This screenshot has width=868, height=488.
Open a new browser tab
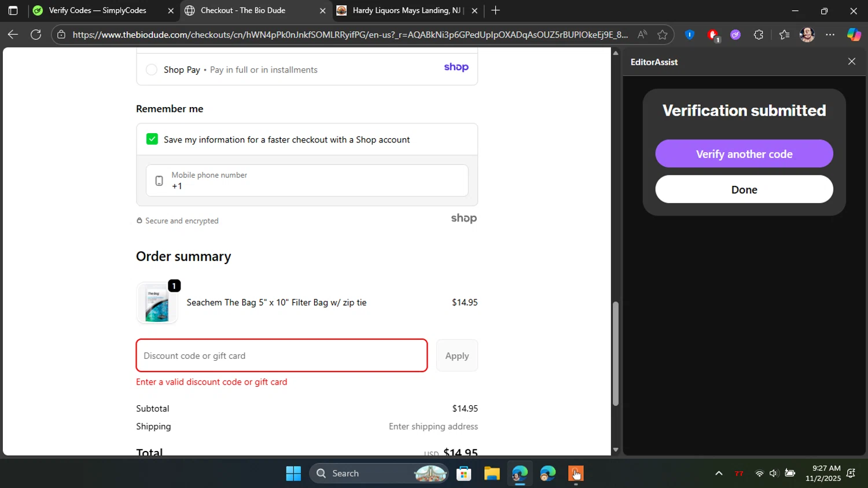click(495, 10)
